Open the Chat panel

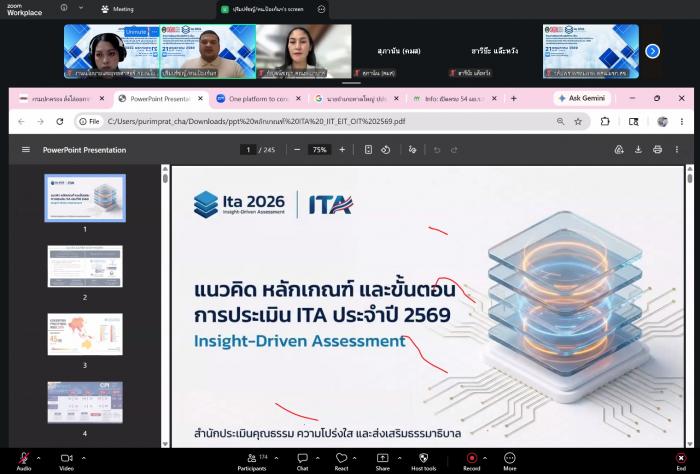click(x=303, y=461)
